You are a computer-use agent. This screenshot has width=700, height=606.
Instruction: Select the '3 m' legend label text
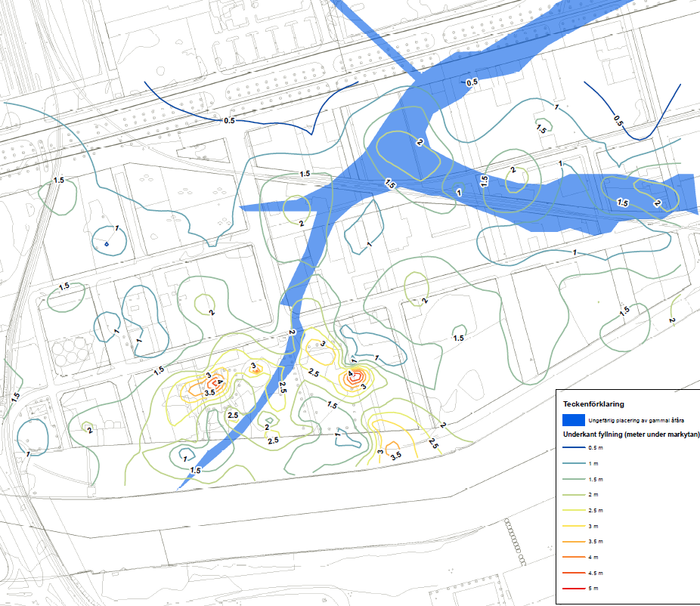pos(593,526)
